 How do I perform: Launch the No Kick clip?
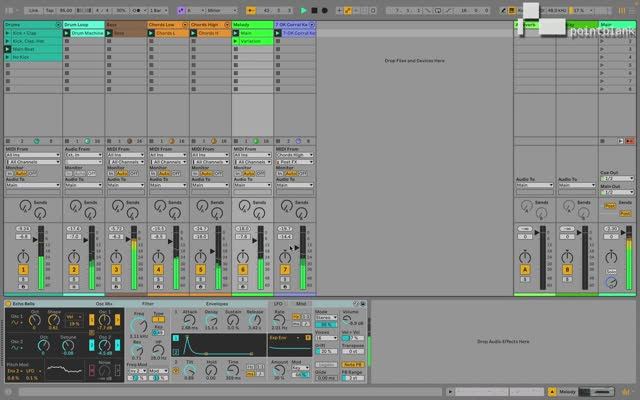click(x=7, y=57)
